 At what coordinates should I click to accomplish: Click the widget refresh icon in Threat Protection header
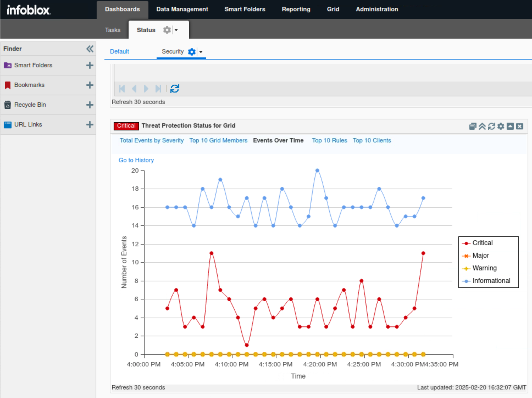click(x=491, y=126)
